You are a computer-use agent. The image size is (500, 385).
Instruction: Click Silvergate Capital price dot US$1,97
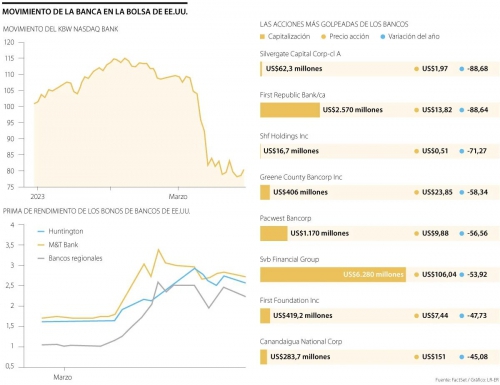click(x=416, y=69)
